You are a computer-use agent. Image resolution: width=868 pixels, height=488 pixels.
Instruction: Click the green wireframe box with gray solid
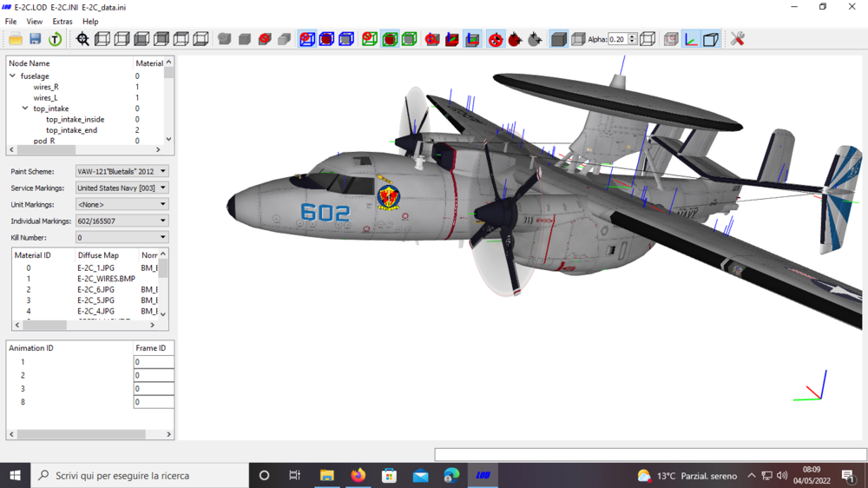click(409, 39)
